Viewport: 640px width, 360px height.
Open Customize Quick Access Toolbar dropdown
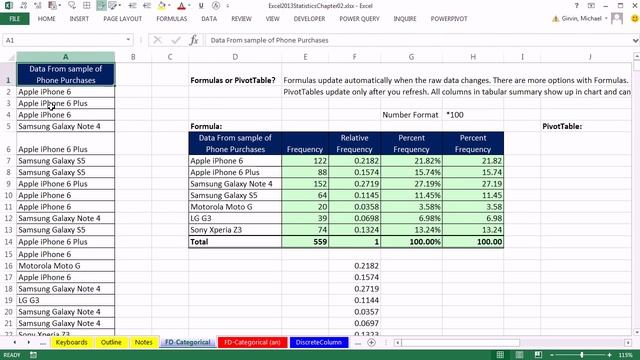(227, 6)
